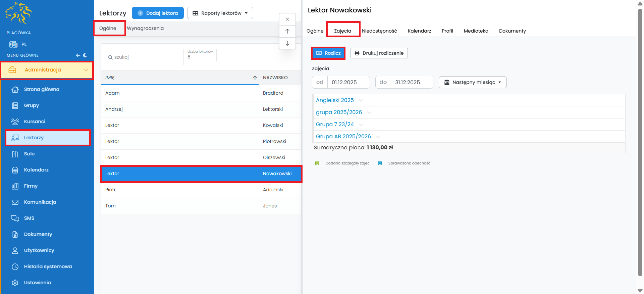Click the down arrow for next lecturer

pos(287,43)
